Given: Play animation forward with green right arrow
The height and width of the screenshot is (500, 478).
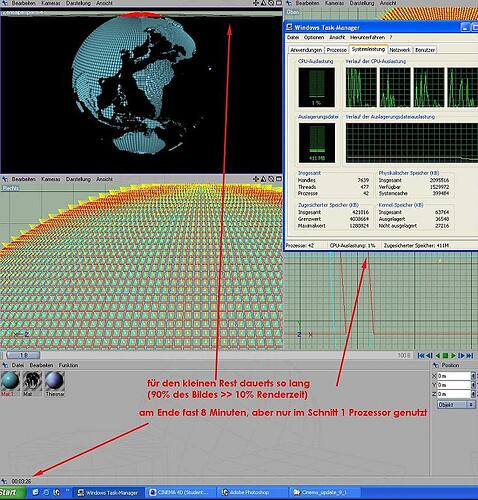Looking at the screenshot, I should pyautogui.click(x=453, y=356).
